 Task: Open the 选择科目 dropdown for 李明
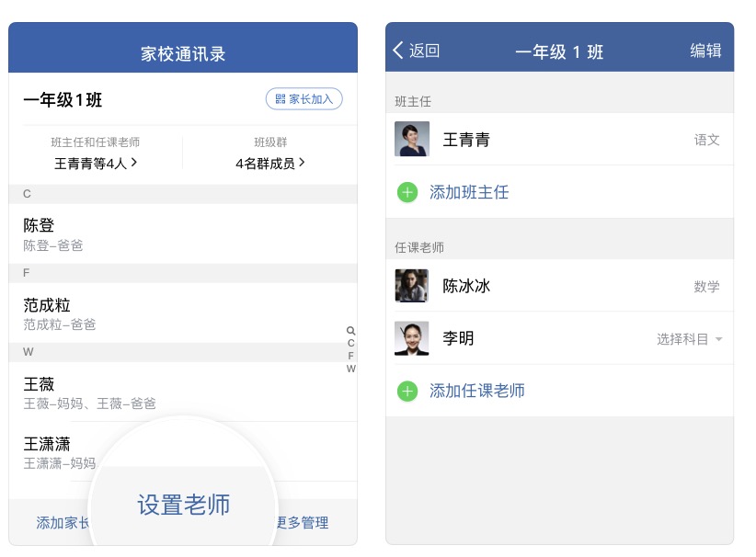(690, 339)
